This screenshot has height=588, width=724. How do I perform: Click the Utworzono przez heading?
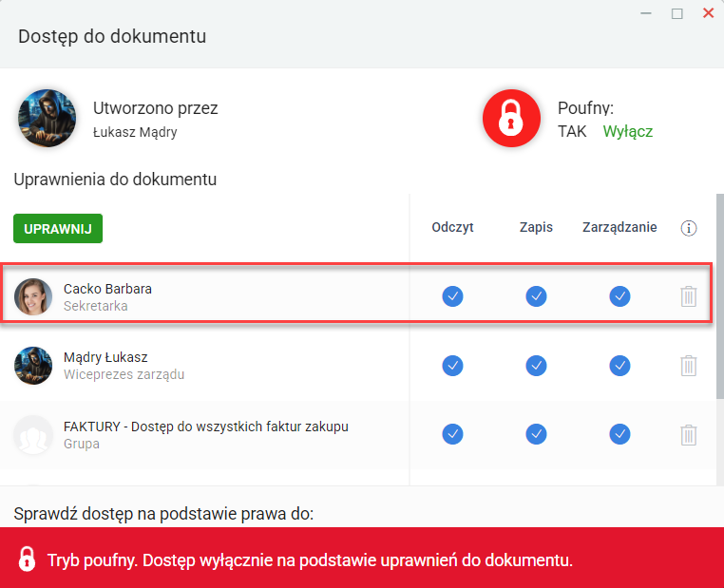click(x=156, y=108)
